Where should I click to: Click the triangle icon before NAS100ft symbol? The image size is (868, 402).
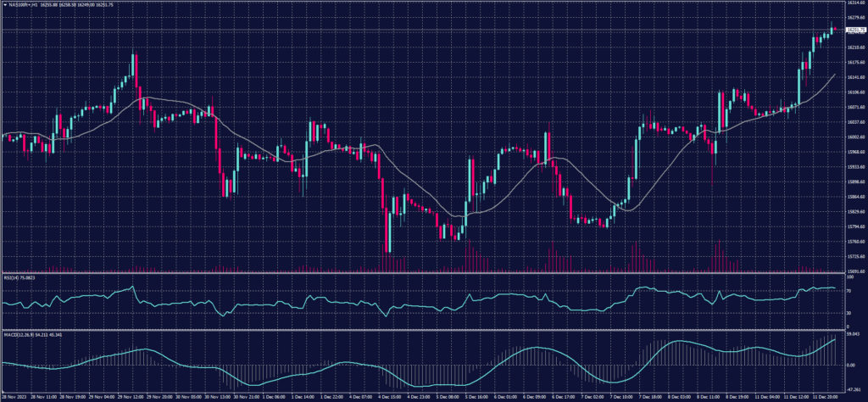3,3
